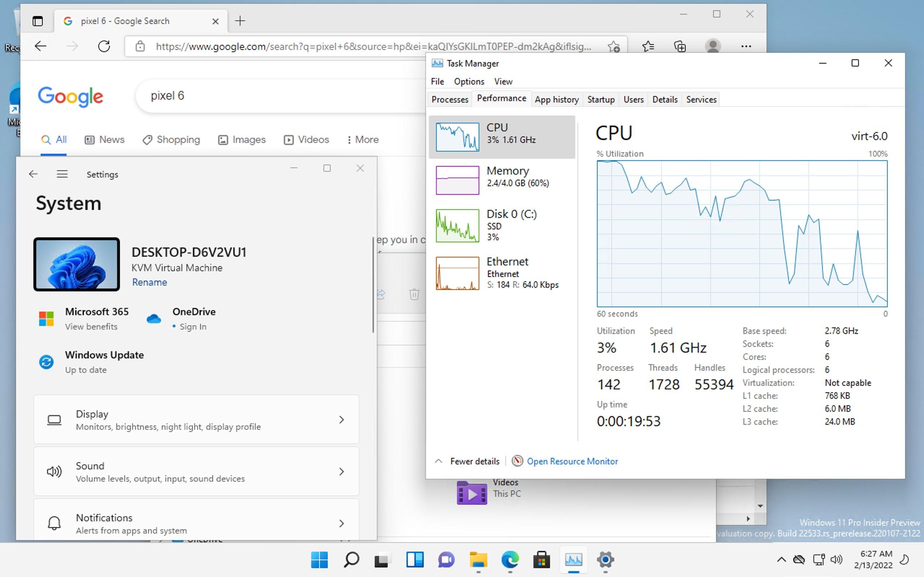924x577 pixels.
Task: Open Teams Chat from the taskbar
Action: (447, 560)
